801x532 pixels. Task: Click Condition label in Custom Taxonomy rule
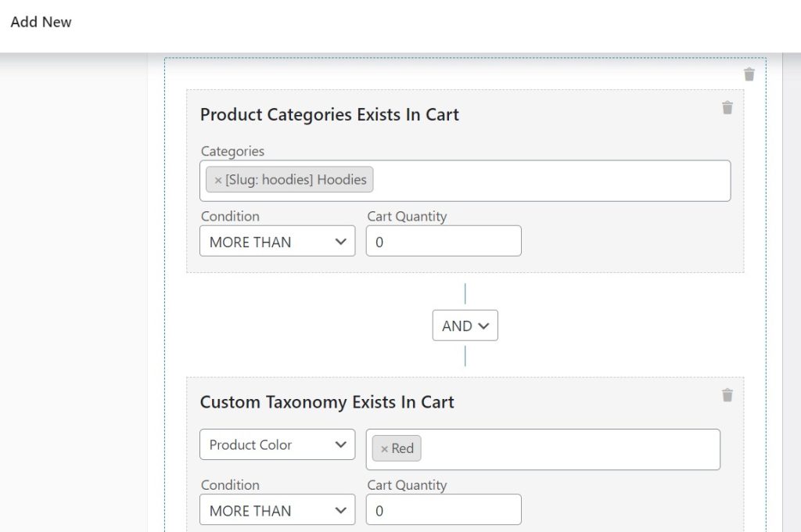[230, 485]
